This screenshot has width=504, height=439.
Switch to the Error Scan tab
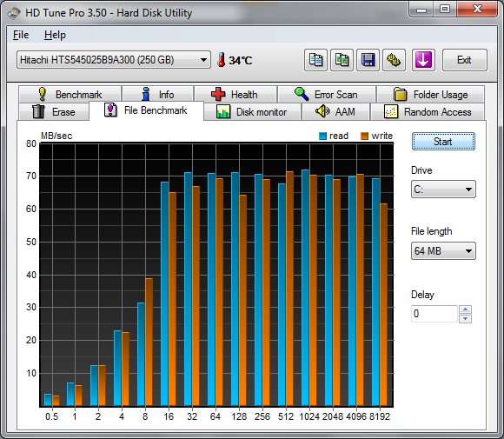(327, 94)
